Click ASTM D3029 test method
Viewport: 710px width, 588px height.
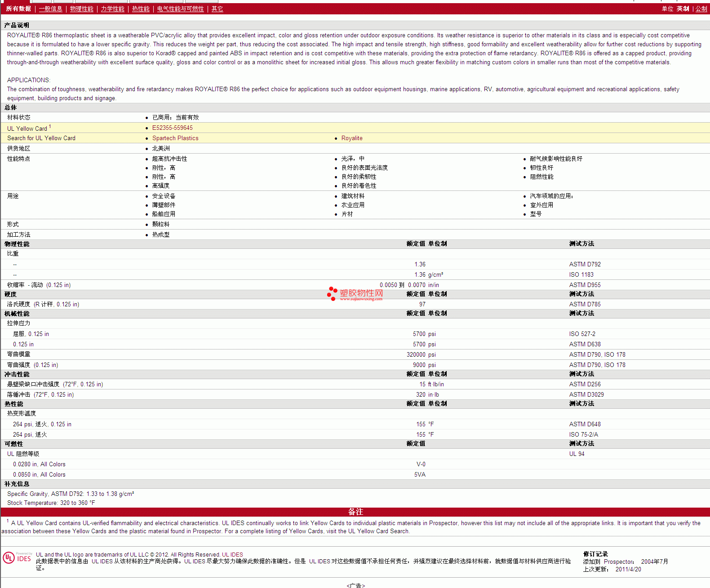(x=586, y=395)
